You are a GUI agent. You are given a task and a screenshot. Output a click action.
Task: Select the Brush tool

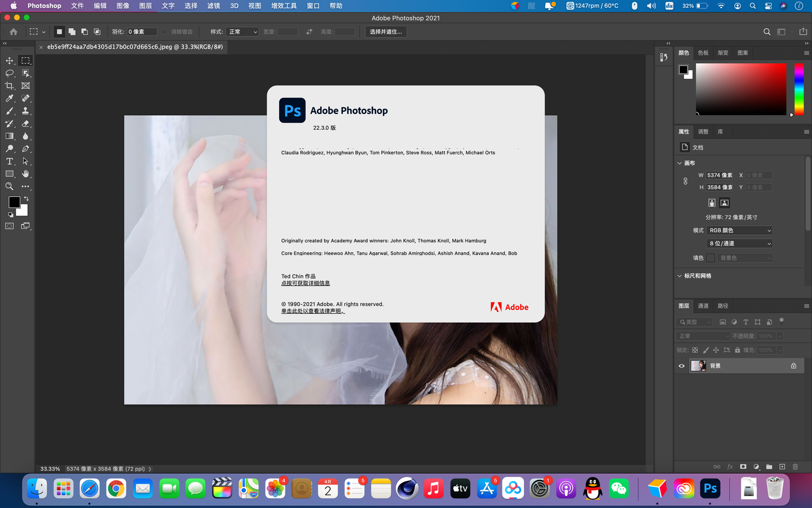pos(10,111)
